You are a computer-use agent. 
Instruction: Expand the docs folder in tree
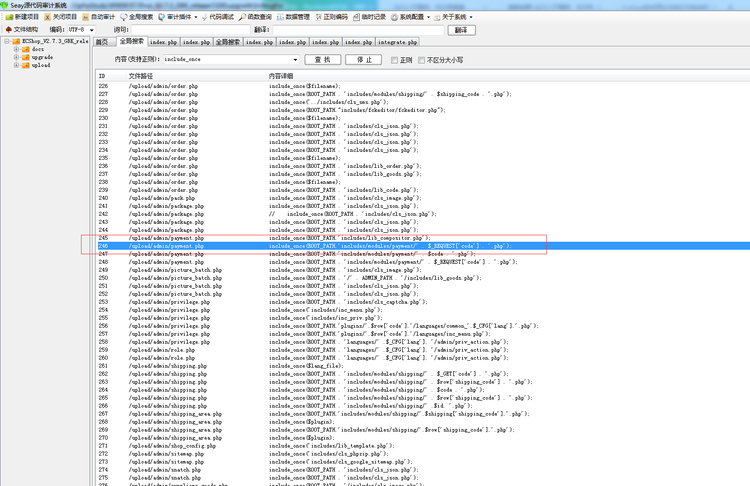(x=16, y=48)
